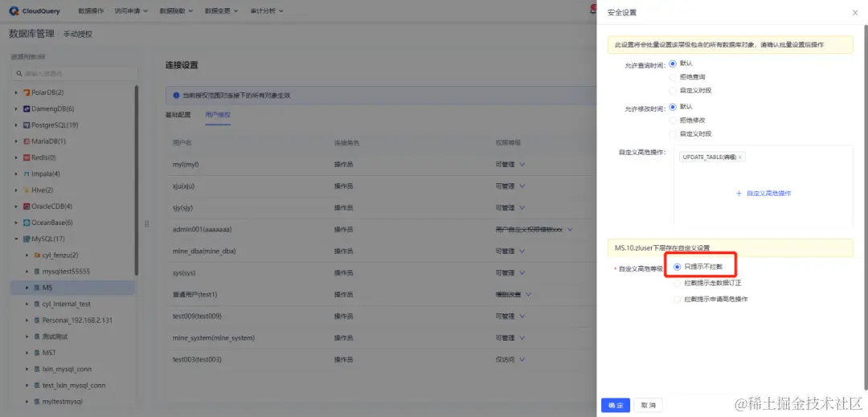Open the 数据操作 menu
Image resolution: width=868 pixels, height=417 pixels.
pyautogui.click(x=91, y=11)
